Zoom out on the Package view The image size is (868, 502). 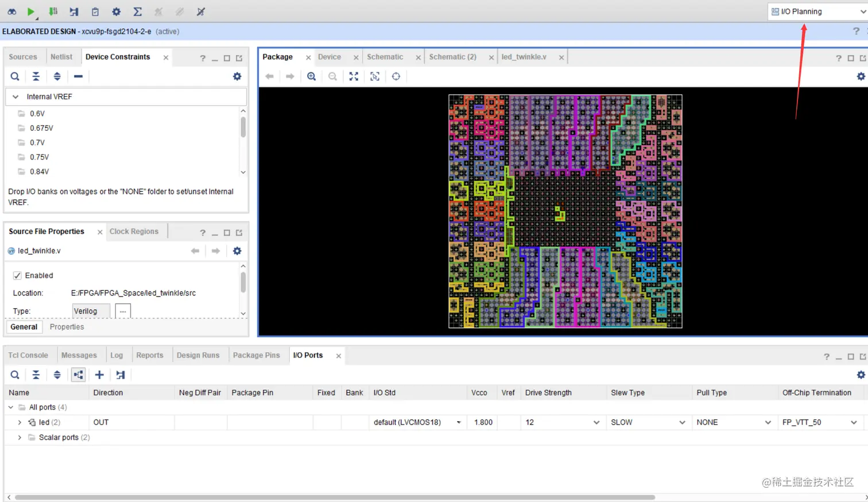(x=333, y=76)
